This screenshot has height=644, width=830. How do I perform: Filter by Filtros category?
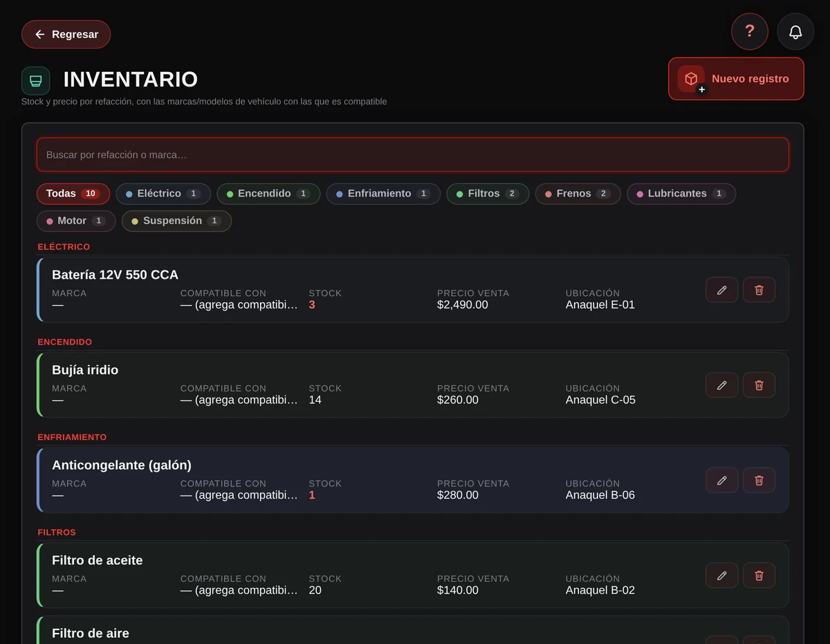[488, 194]
